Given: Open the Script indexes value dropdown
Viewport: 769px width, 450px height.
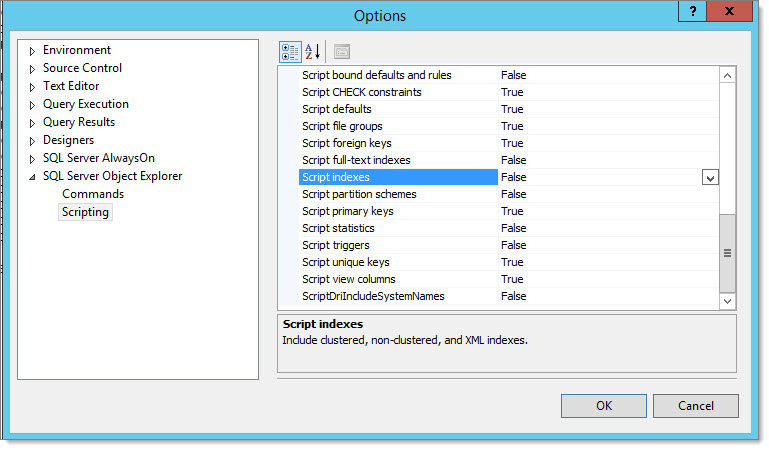Looking at the screenshot, I should coord(710,177).
